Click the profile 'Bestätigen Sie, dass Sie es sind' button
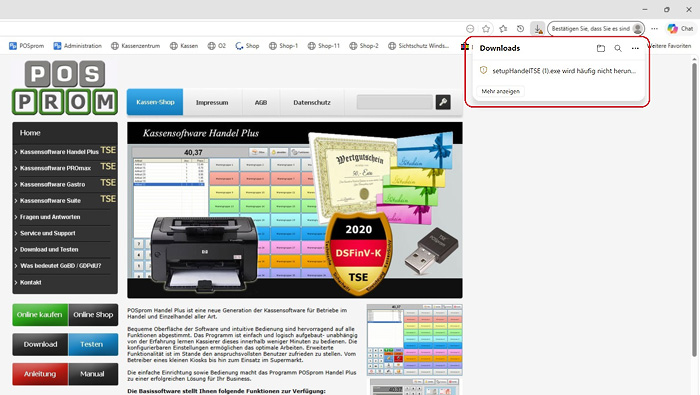Viewport: 700px width, 395px height. 596,29
